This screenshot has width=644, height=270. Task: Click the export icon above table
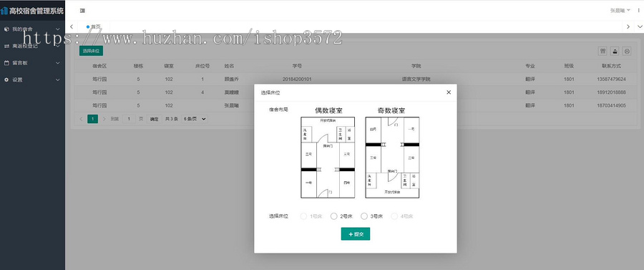pos(615,51)
